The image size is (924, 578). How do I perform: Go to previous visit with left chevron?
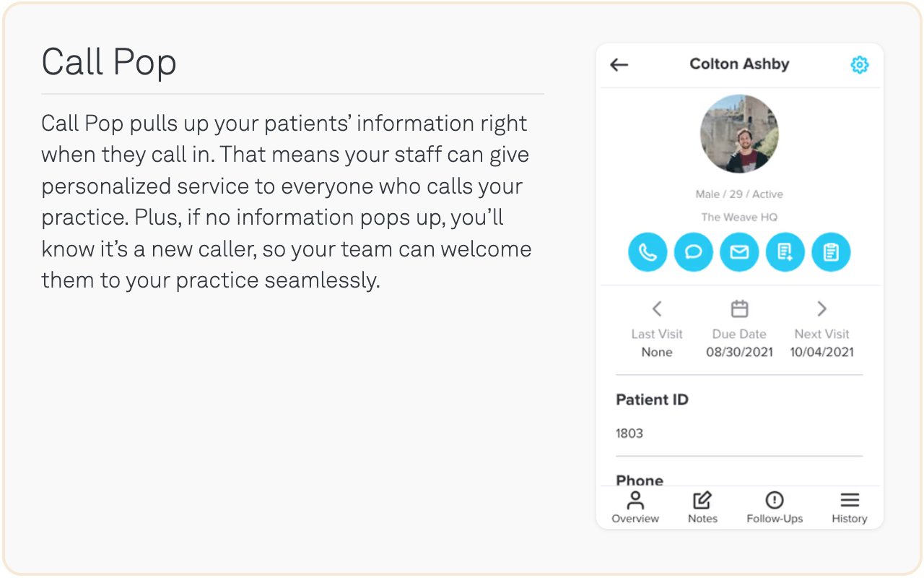pos(657,309)
